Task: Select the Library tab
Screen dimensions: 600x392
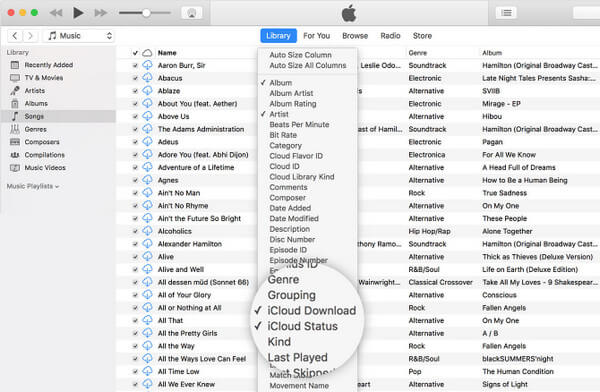Action: coord(279,36)
